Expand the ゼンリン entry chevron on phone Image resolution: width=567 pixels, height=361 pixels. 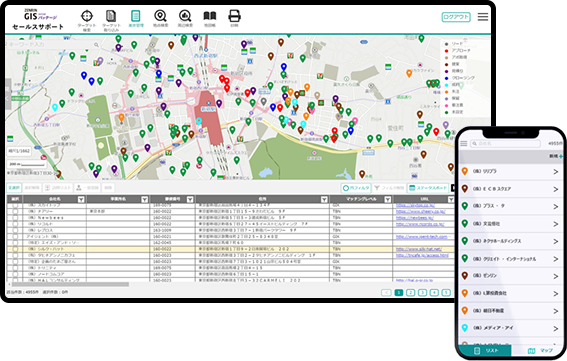pos(556,276)
